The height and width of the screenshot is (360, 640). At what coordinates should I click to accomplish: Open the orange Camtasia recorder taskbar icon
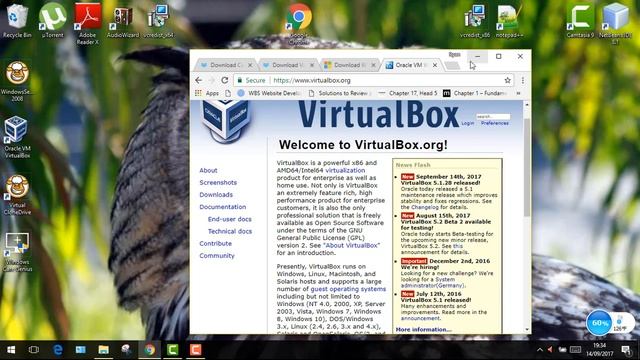pos(196,350)
